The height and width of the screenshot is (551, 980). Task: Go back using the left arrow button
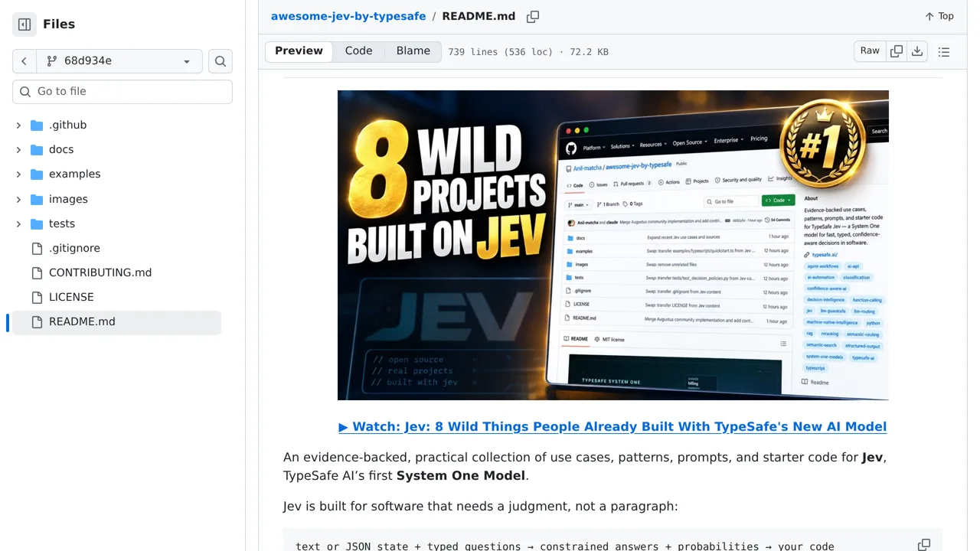point(24,61)
